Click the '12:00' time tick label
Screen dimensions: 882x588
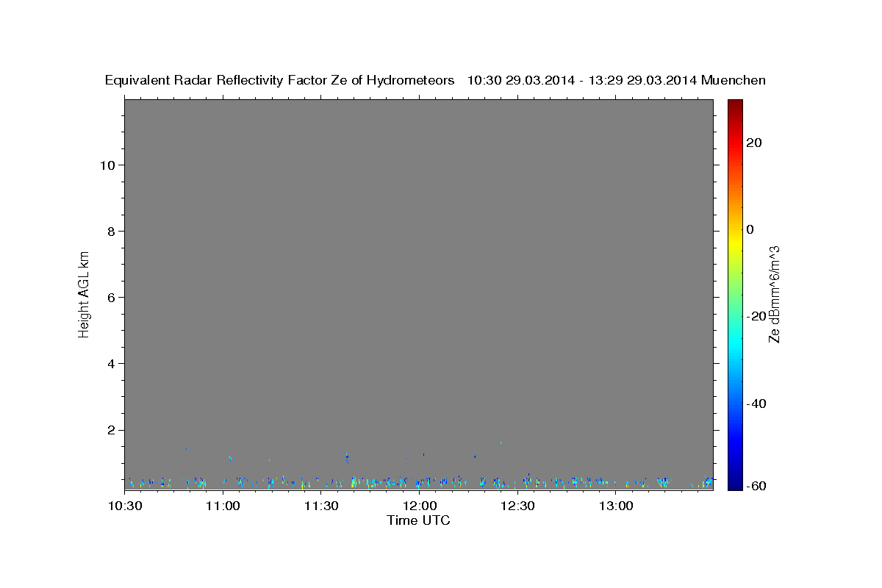[419, 506]
